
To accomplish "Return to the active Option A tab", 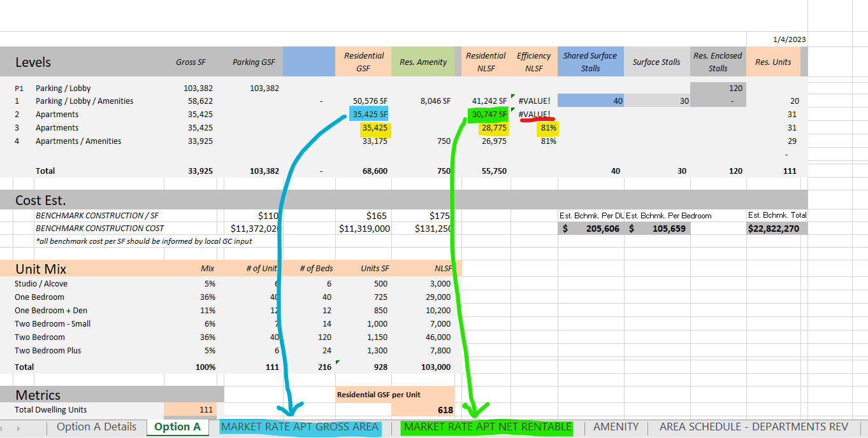I will tap(177, 427).
